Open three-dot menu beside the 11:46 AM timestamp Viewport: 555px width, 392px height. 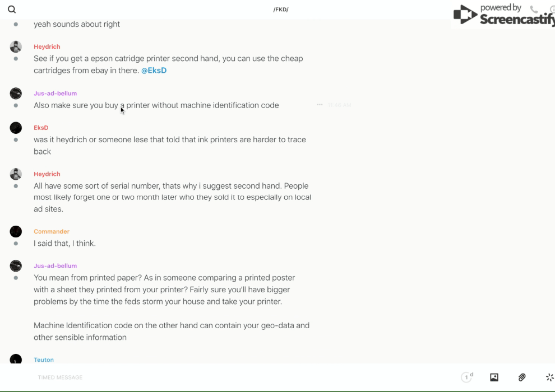[320, 105]
